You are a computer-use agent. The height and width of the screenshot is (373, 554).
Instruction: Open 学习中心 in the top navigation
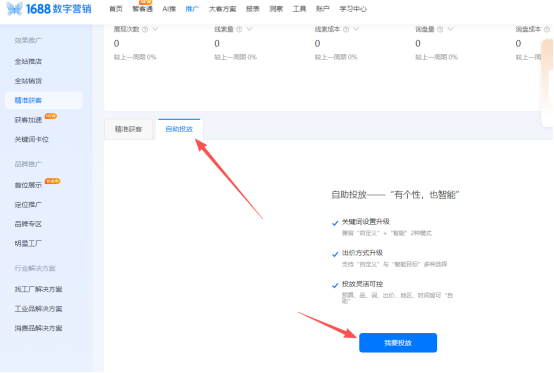pyautogui.click(x=353, y=9)
